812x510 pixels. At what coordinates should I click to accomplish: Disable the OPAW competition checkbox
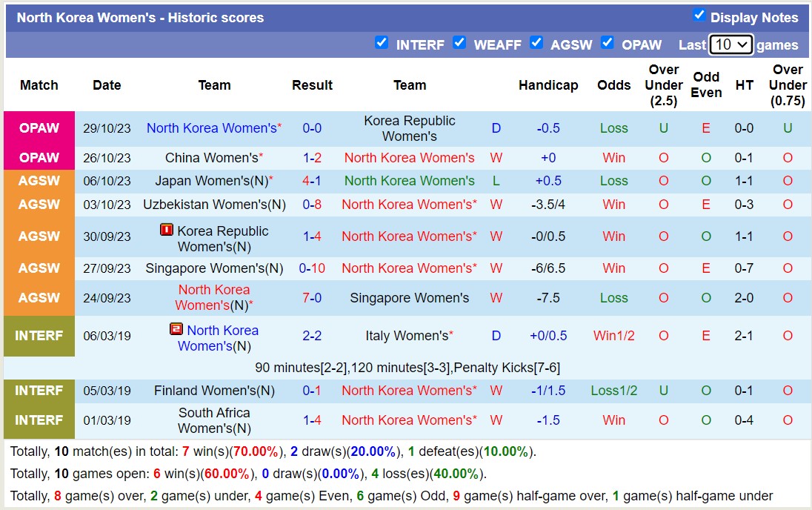pyautogui.click(x=608, y=43)
